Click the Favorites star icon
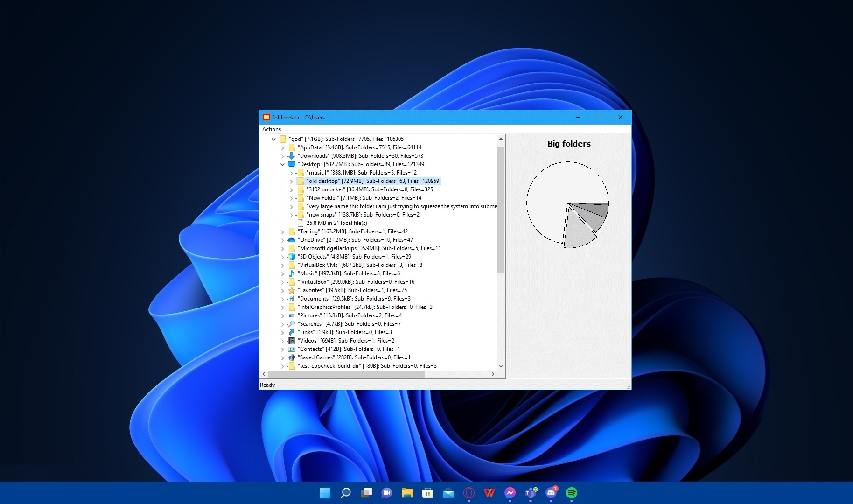853x504 pixels. [292, 290]
